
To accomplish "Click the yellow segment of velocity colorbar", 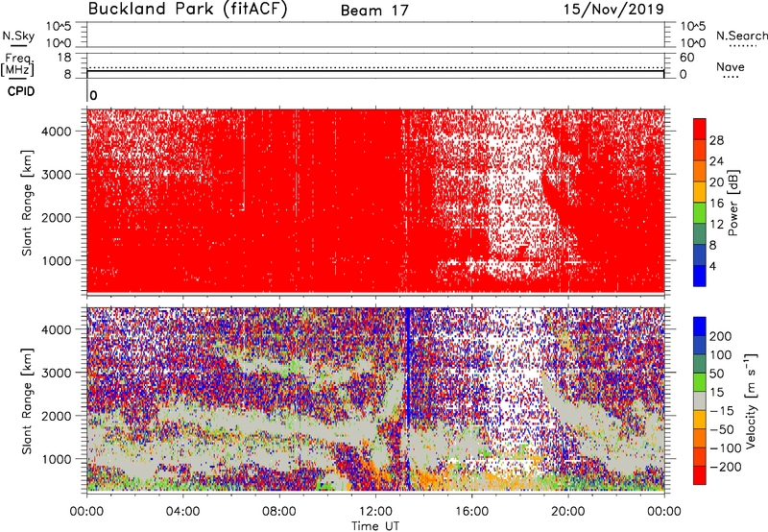I will click(x=700, y=420).
